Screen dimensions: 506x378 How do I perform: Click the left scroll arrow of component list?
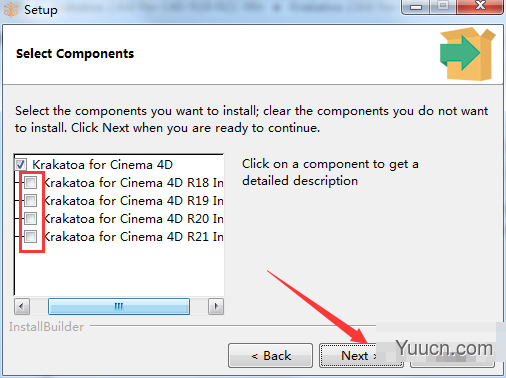point(22,306)
